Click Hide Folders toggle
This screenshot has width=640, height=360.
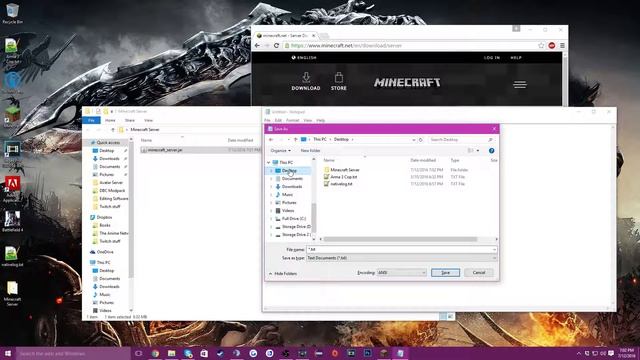283,273
